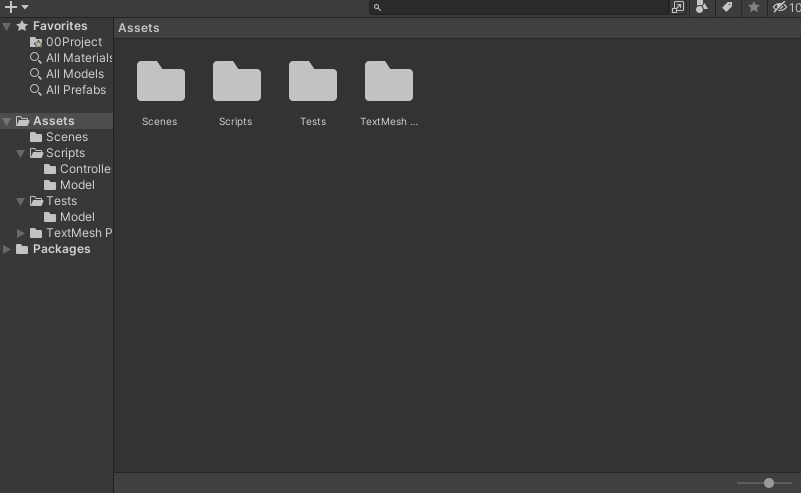Screen dimensions: 801x493
Task: Click the TextMesh ... label under folder
Action: (389, 122)
